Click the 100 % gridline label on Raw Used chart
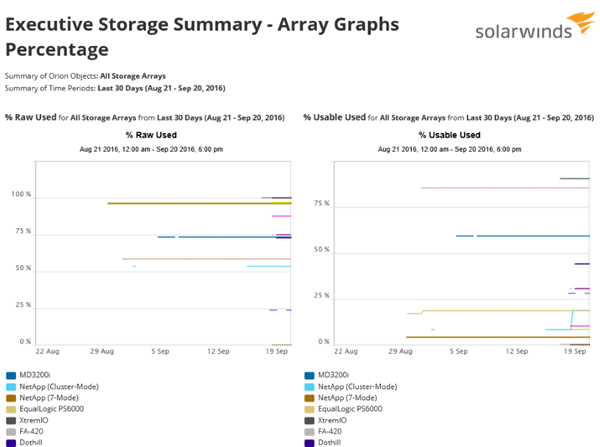Viewport: 600px width, 447px height. 21,195
